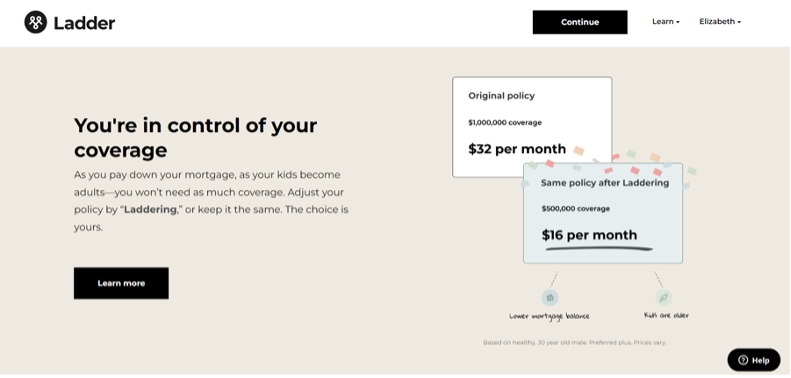The height and width of the screenshot is (378, 791).
Task: Click the black Continue button
Action: point(580,22)
